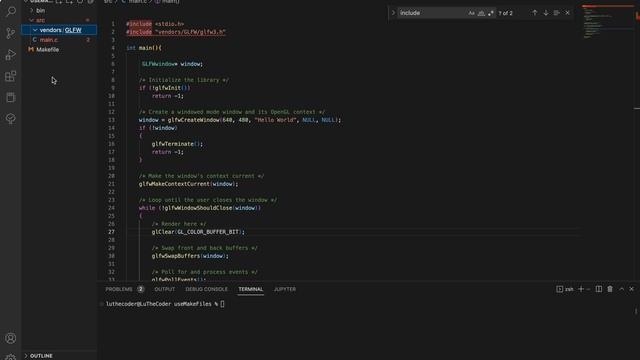Go to the next find match

(546, 13)
